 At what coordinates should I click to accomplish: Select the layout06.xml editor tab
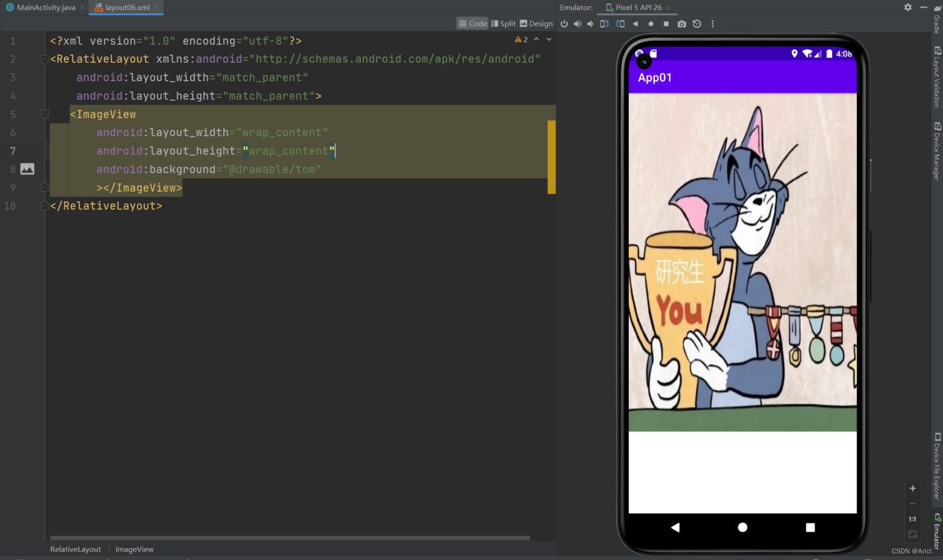tap(127, 8)
